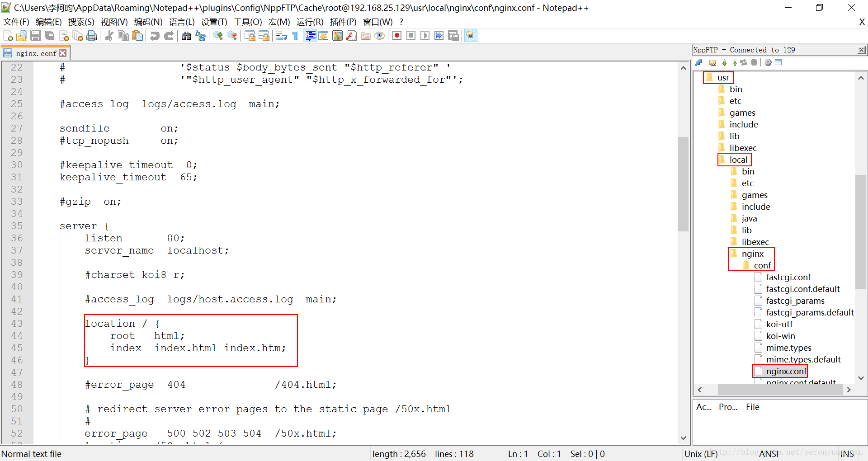Toggle file monitoring eye icon
The width and height of the screenshot is (868, 461).
pos(380,36)
